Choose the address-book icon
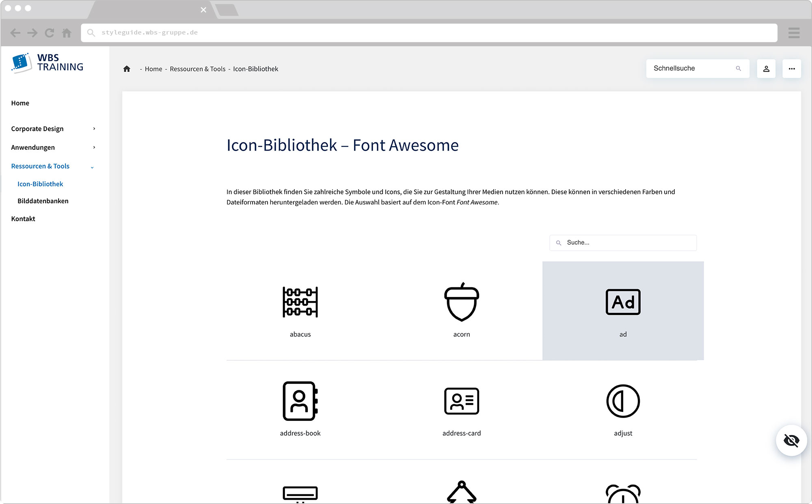Viewport: 812px width, 504px height. click(x=300, y=401)
